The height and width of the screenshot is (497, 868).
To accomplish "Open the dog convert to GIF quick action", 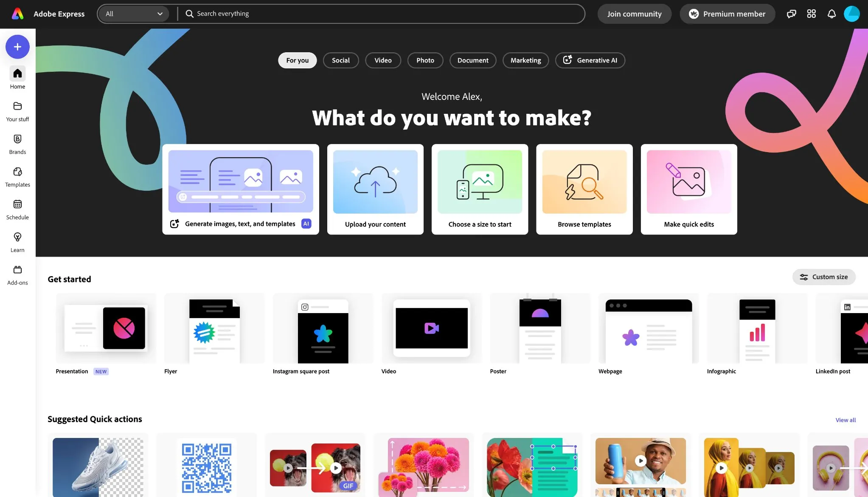I will (x=315, y=465).
